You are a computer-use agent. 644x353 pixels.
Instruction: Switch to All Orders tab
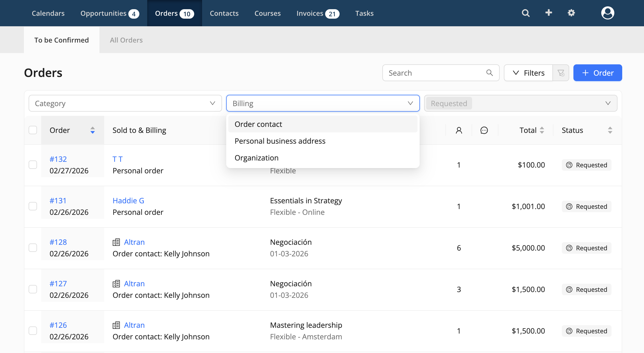pyautogui.click(x=126, y=40)
